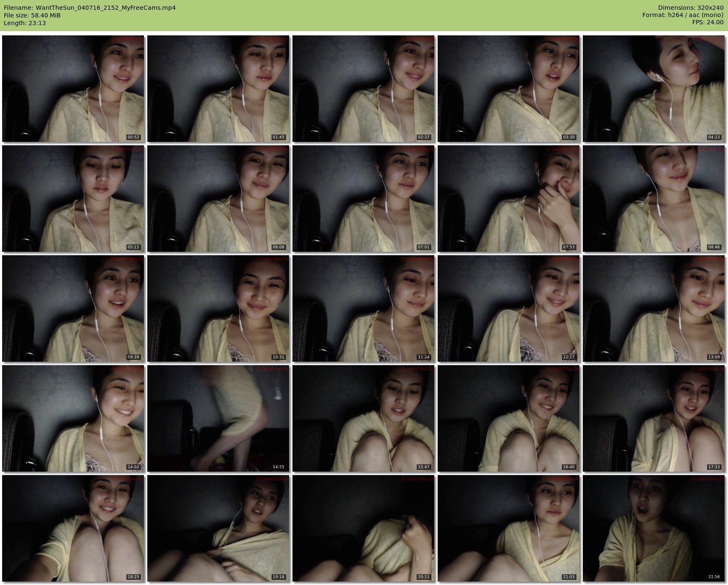Click the Length 23:13 text

25,23
